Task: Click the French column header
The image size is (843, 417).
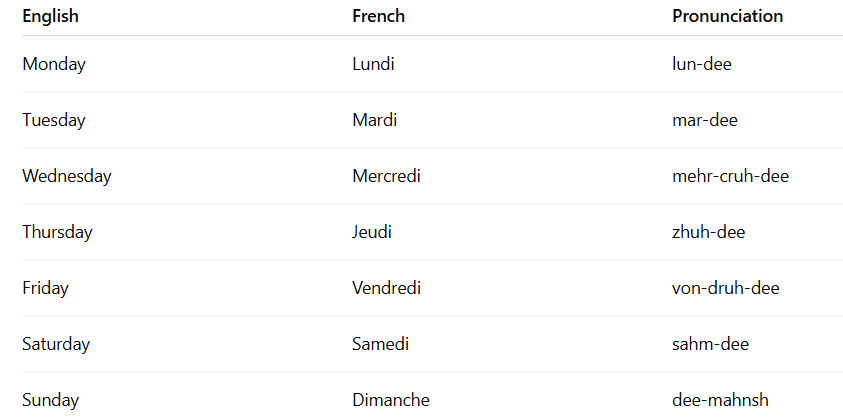Action: (378, 16)
